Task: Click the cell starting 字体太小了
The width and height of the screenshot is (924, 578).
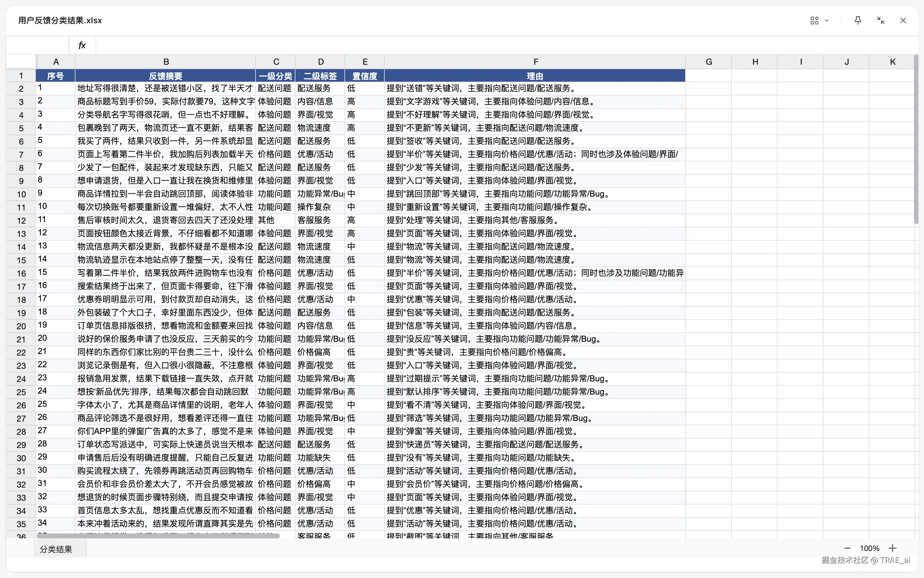Action: pos(166,405)
